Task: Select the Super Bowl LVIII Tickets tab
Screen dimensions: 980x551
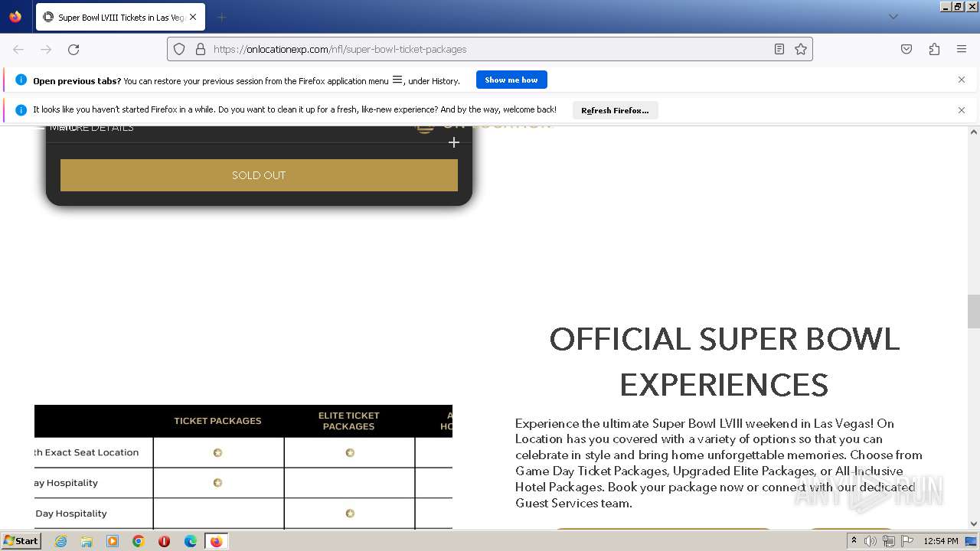Action: [120, 17]
